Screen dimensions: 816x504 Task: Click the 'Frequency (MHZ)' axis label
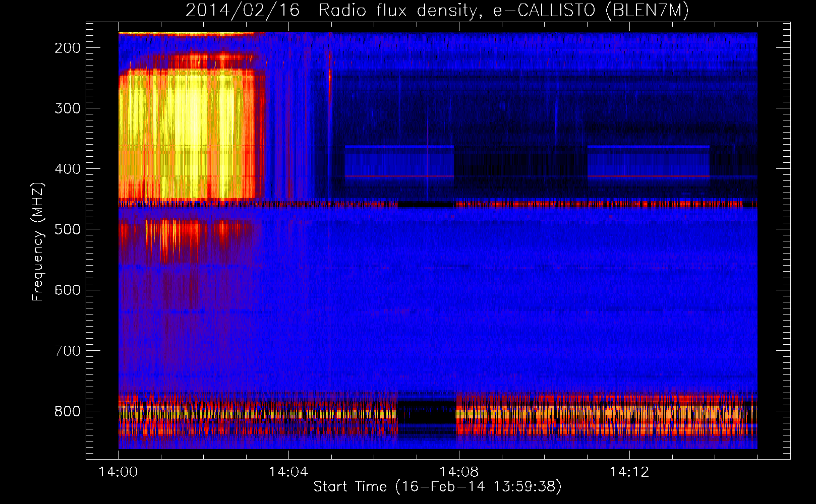38,241
